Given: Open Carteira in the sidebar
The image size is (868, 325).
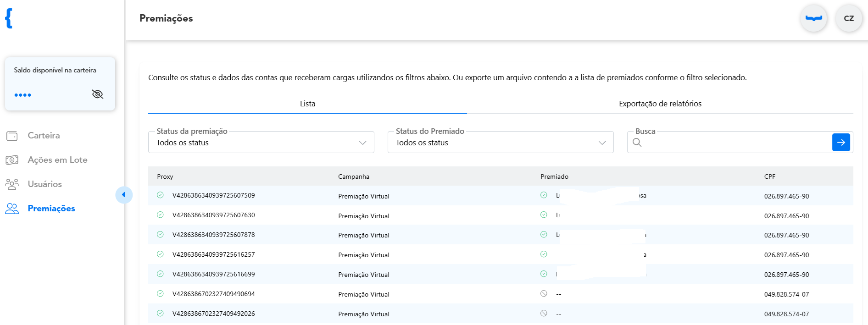Looking at the screenshot, I should point(44,136).
